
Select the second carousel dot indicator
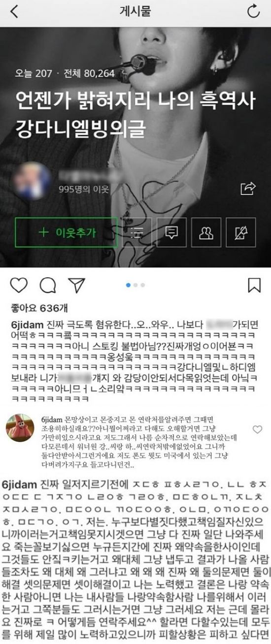pyautogui.click(x=135, y=285)
